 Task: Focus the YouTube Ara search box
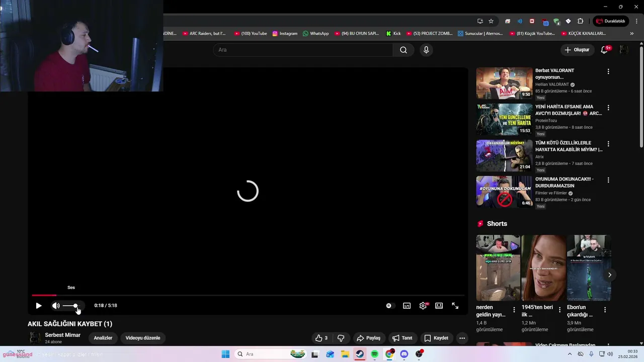tap(303, 50)
